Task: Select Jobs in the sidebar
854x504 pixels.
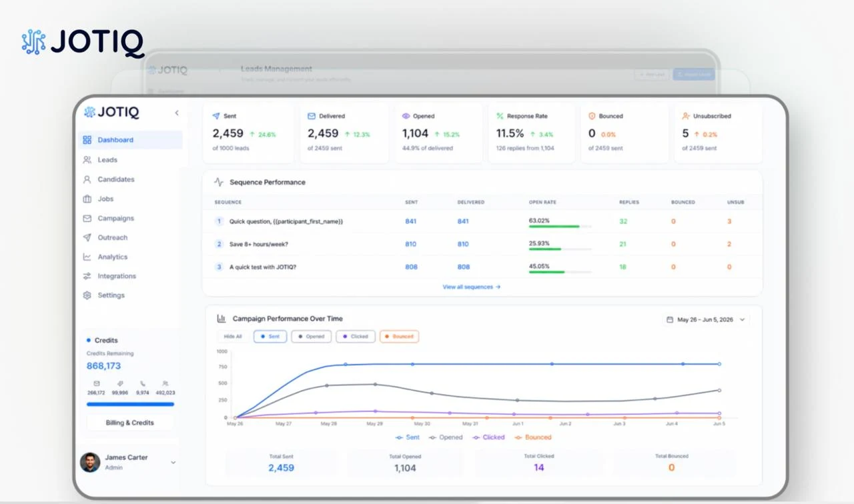Action: tap(129, 199)
